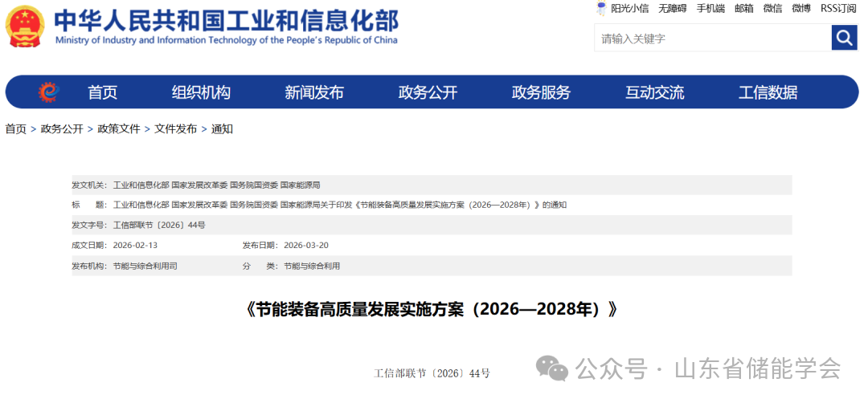Open 微信 link in top bar
Viewport: 868px width, 403px height.
pyautogui.click(x=773, y=8)
